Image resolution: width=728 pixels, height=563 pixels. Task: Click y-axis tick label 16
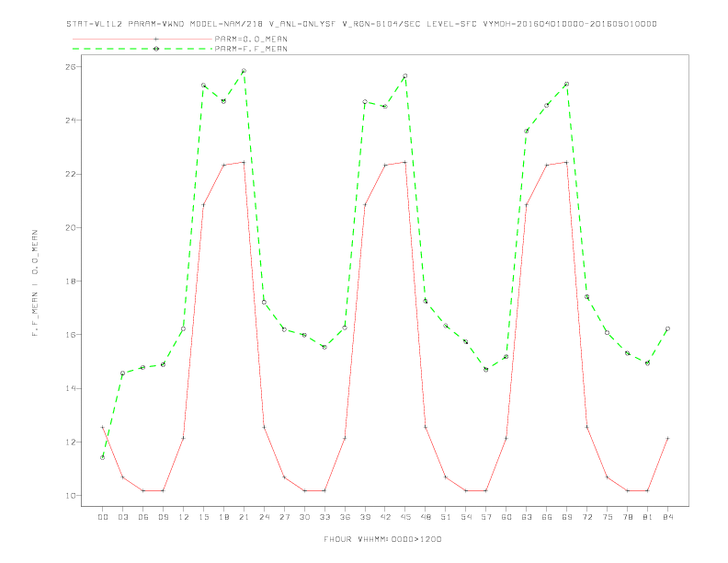point(71,335)
